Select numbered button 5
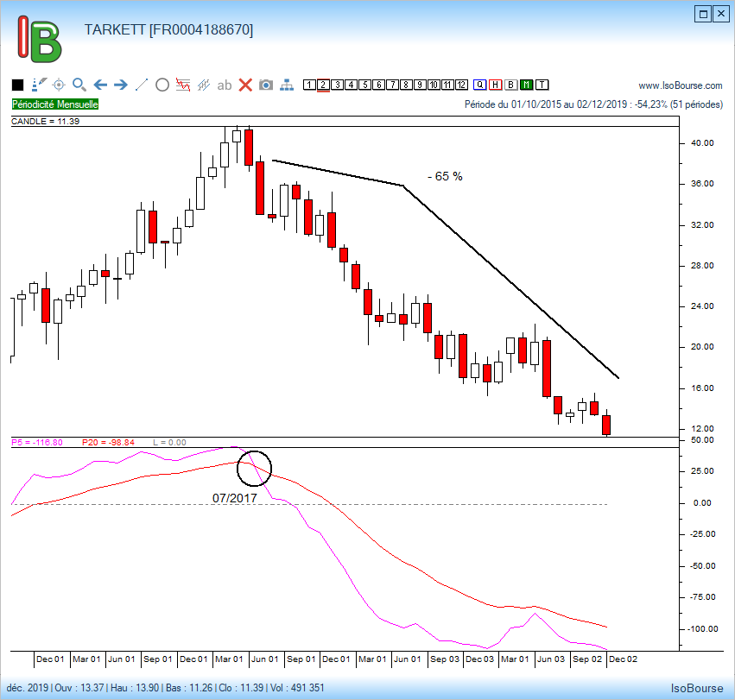 (364, 85)
